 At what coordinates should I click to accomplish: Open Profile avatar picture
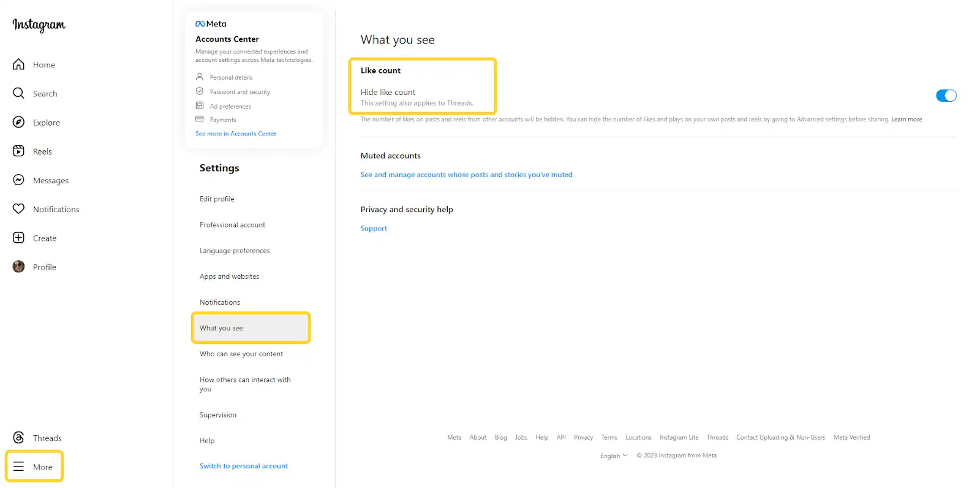pos(18,267)
